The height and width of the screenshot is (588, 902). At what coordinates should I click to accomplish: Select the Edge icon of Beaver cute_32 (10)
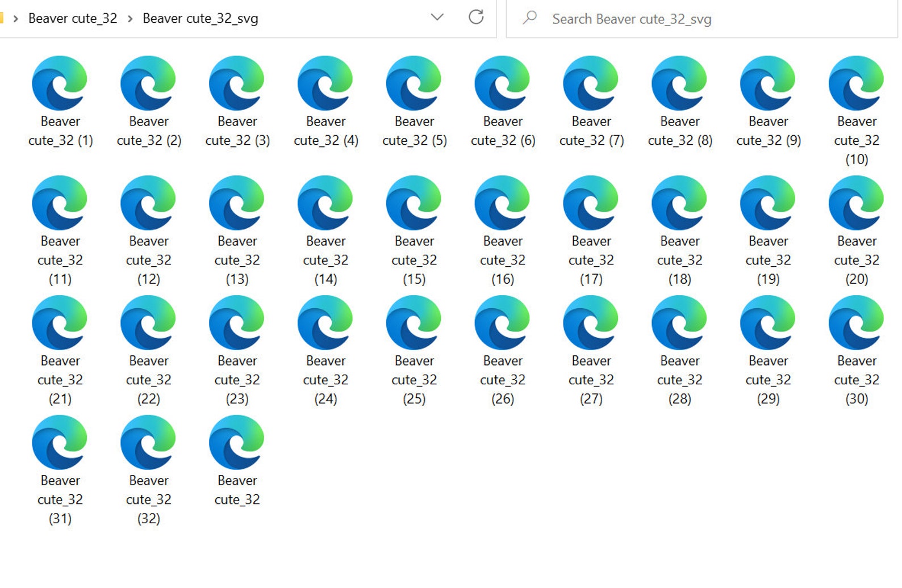point(857,83)
